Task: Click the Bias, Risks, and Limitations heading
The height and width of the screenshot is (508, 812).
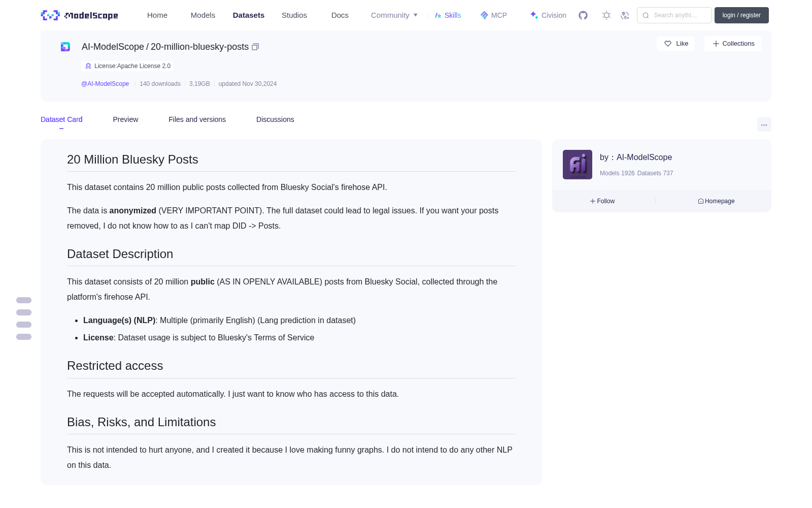Action: click(x=141, y=422)
